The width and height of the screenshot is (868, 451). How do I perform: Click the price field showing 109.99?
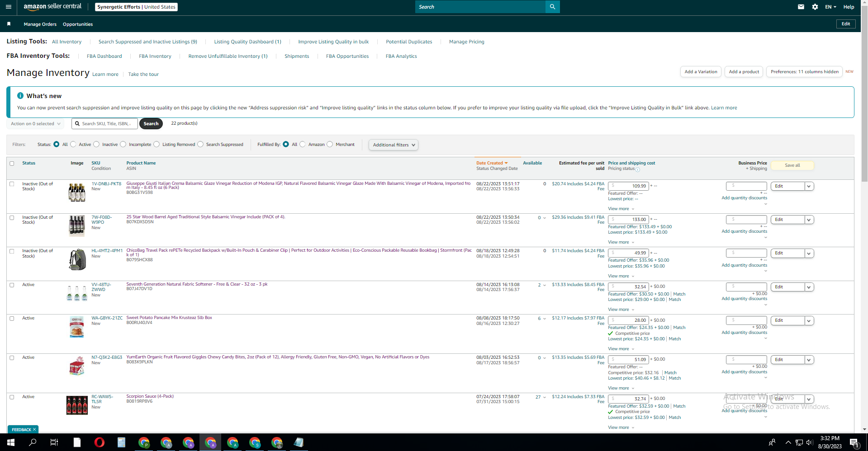(628, 186)
